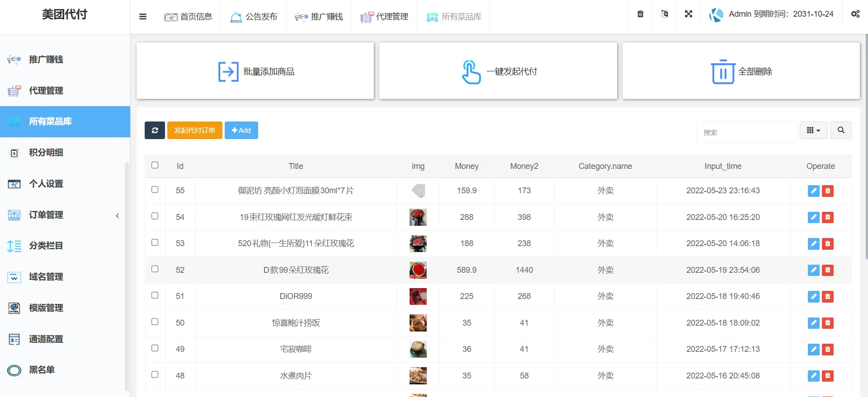
Task: Open the 首页信息 top tab
Action: [x=188, y=17]
